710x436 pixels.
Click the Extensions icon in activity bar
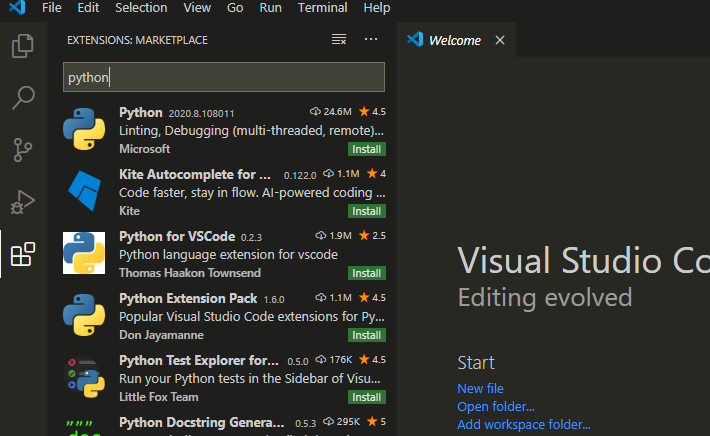point(22,254)
